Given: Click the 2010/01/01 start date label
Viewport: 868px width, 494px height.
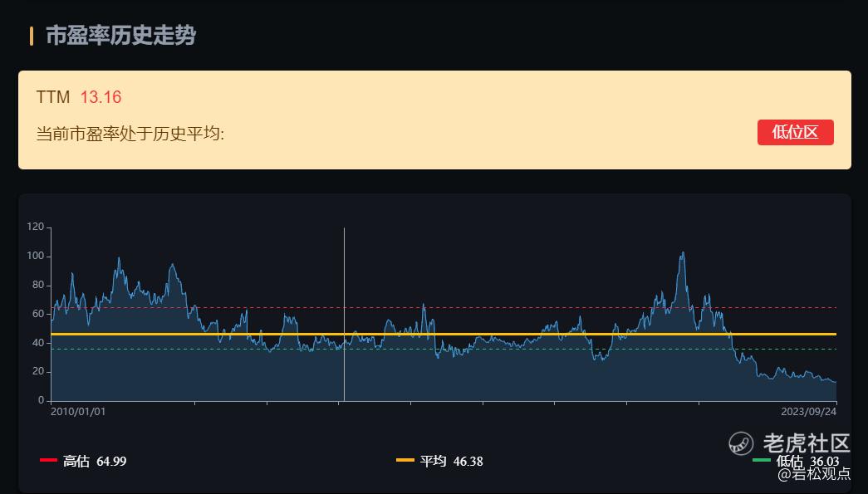Looking at the screenshot, I should click(x=78, y=412).
